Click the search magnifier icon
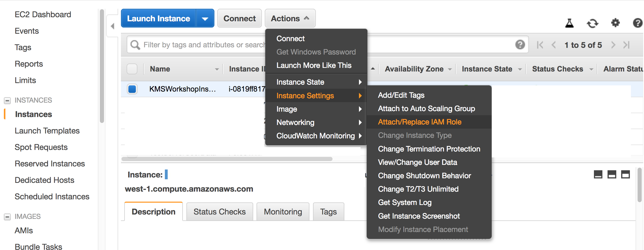This screenshot has width=644, height=250. point(135,45)
